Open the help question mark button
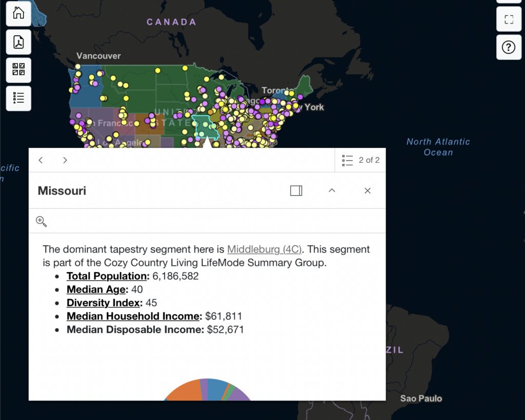Image resolution: width=525 pixels, height=420 pixels. [509, 48]
